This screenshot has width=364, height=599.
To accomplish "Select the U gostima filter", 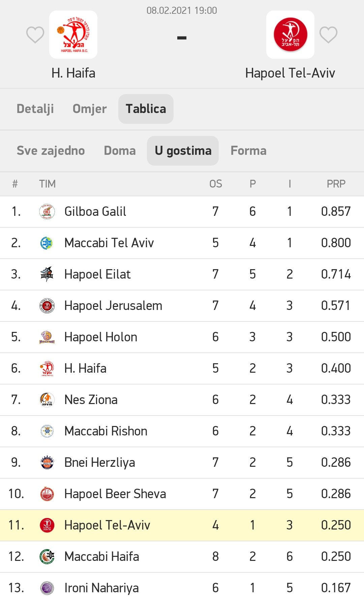I will pyautogui.click(x=183, y=151).
